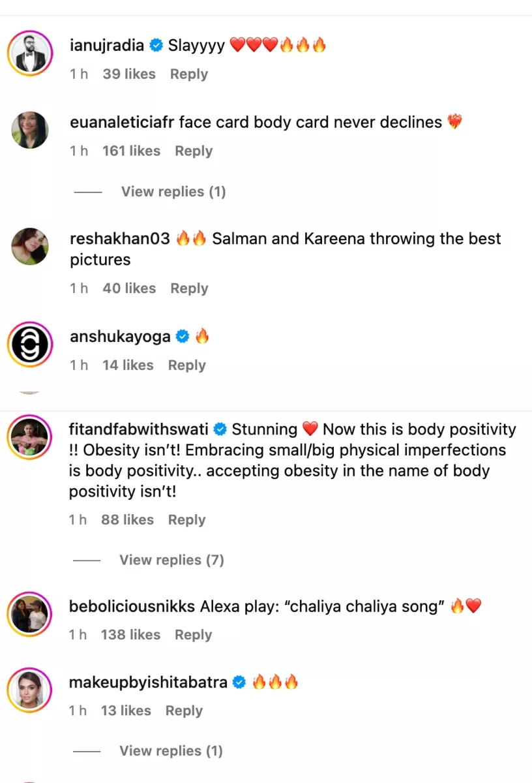View 88 likes on fitandfabwithswati's comment
This screenshot has width=532, height=783.
click(127, 520)
